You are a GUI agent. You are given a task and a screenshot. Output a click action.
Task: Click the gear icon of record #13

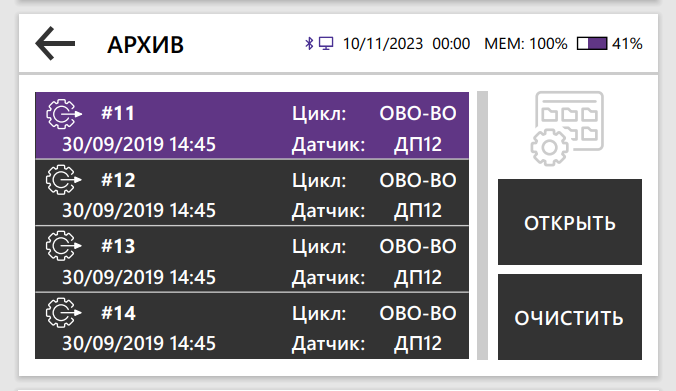coord(64,246)
